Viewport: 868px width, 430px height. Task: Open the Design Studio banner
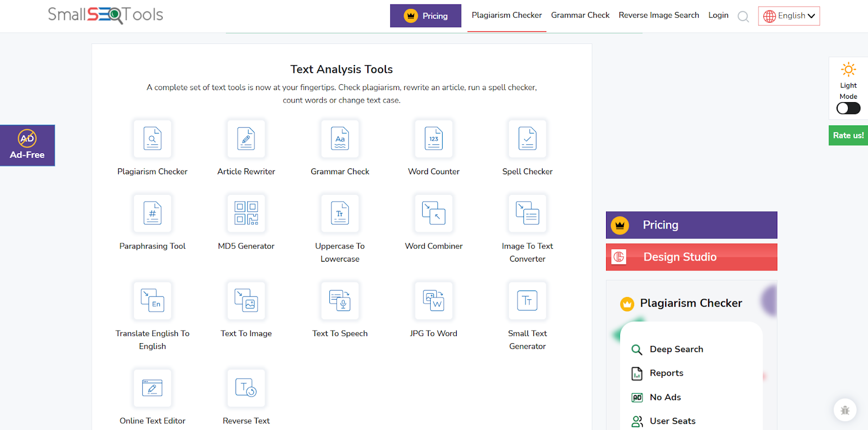pyautogui.click(x=692, y=257)
